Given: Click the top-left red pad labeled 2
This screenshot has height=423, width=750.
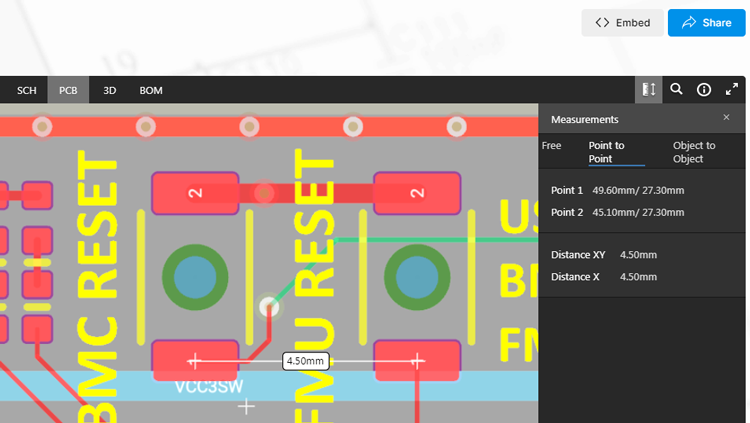Looking at the screenshot, I should 195,193.
